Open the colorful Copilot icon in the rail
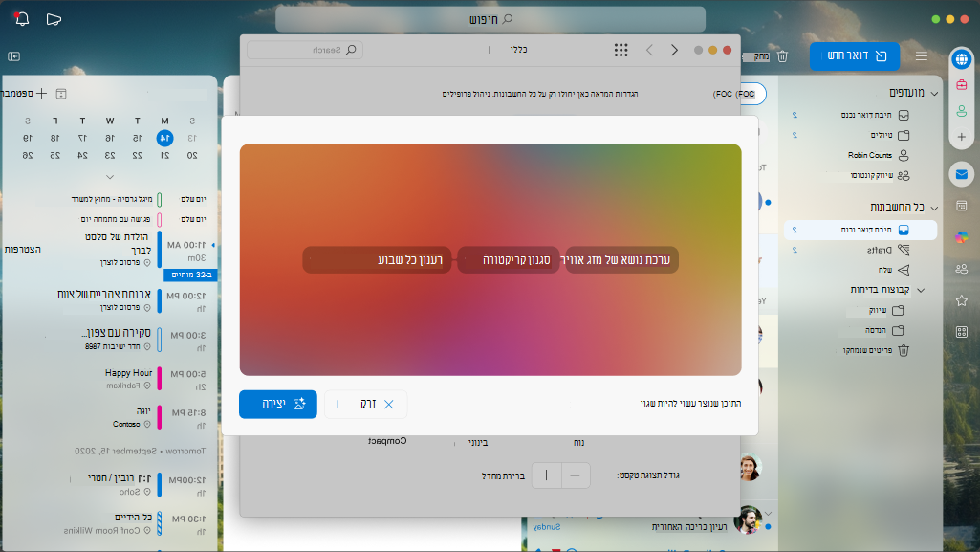Viewport: 980px width, 552px height. [x=961, y=237]
